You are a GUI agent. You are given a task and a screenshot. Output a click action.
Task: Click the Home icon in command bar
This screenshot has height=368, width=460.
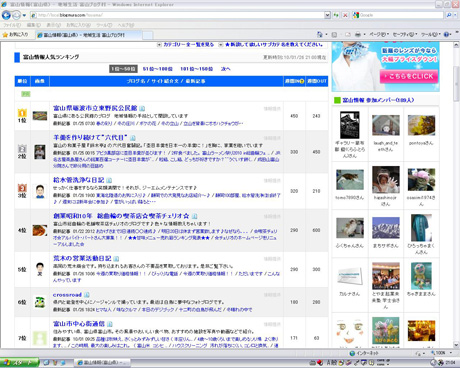pyautogui.click(x=319, y=34)
